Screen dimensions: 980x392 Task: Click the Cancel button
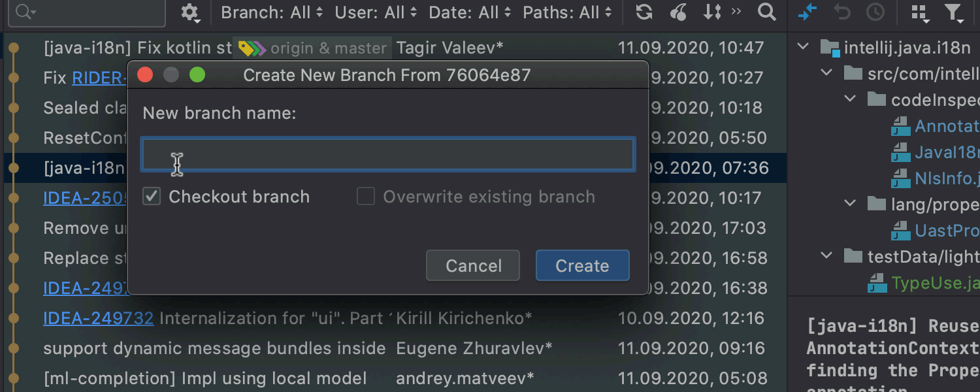(473, 265)
